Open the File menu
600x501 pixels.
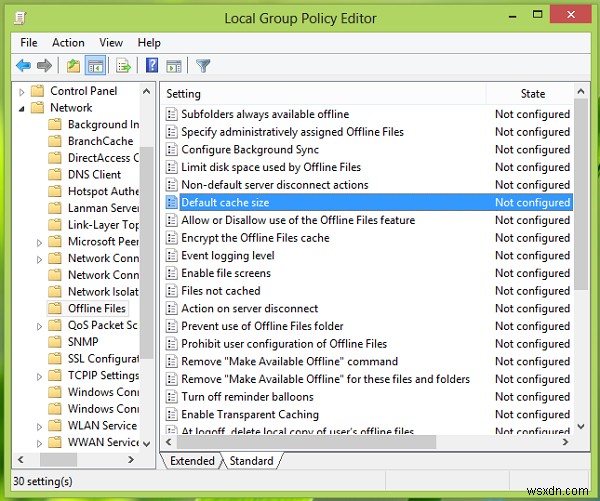(x=29, y=42)
